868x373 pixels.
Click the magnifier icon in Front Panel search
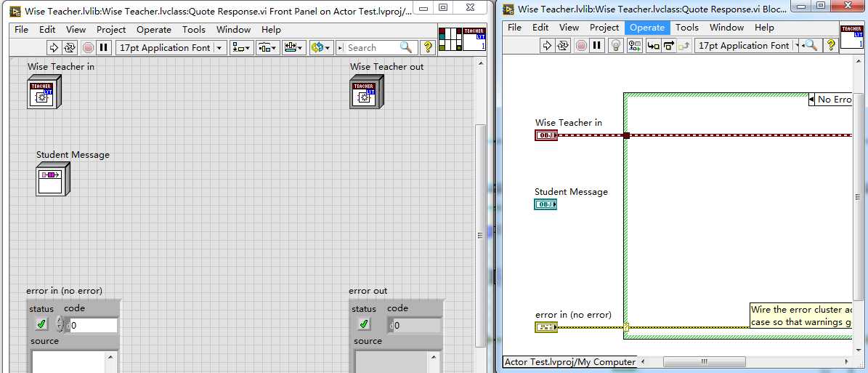[406, 48]
